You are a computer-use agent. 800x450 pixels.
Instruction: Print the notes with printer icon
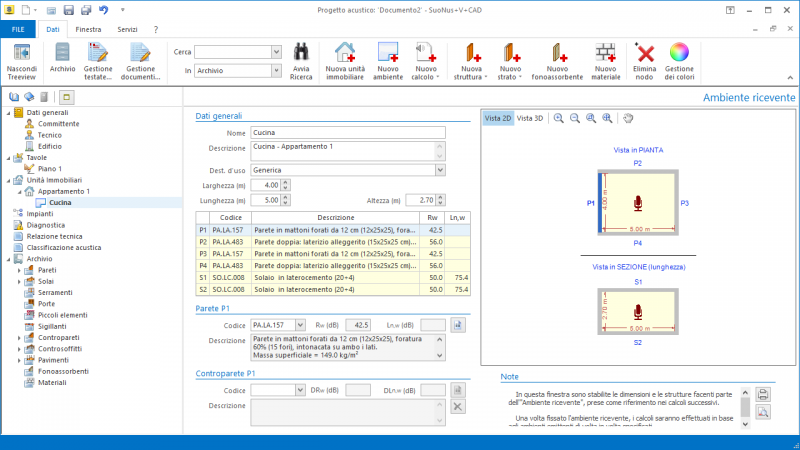coord(763,394)
